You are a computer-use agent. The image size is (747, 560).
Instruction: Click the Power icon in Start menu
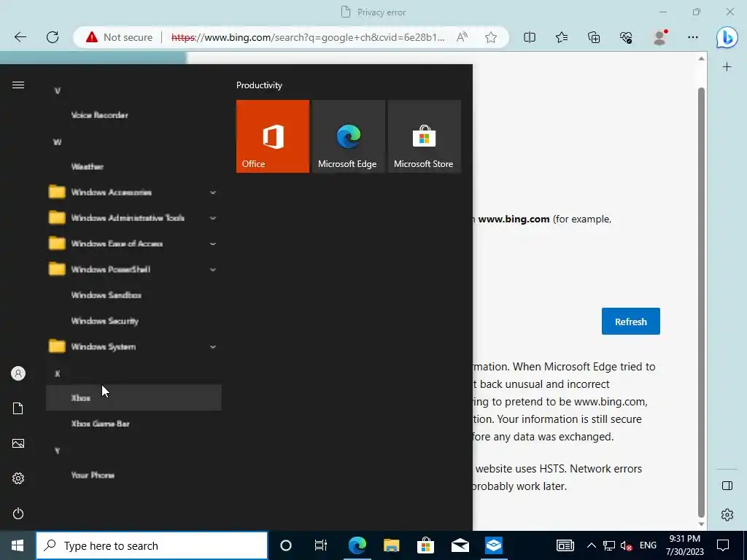tap(18, 513)
